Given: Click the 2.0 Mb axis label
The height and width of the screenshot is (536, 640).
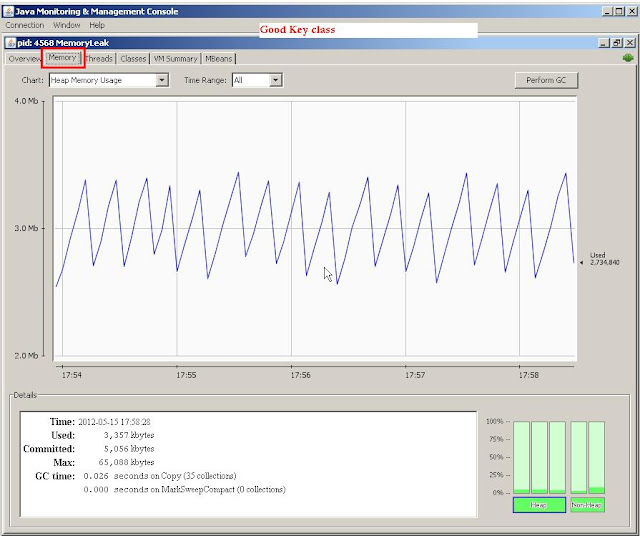Looking at the screenshot, I should (26, 356).
